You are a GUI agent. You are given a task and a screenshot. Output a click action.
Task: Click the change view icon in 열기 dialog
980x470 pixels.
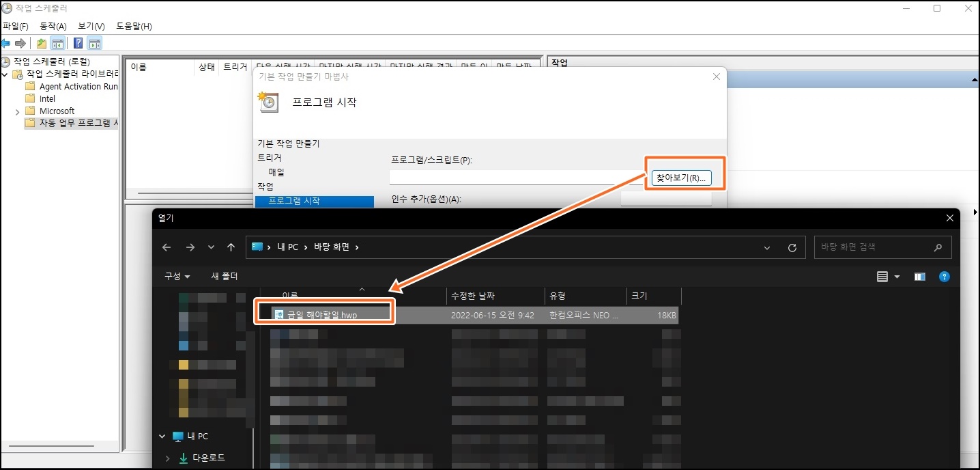pos(882,277)
